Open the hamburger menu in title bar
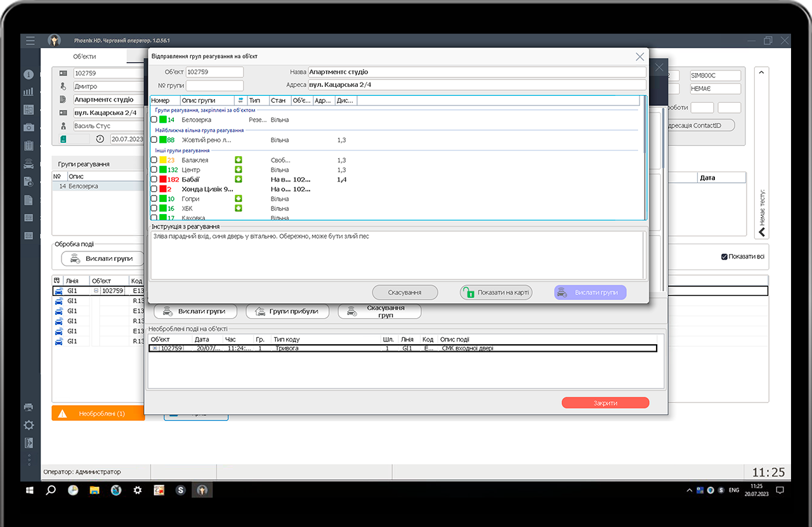Screen dimensions: 812x527 (30, 41)
